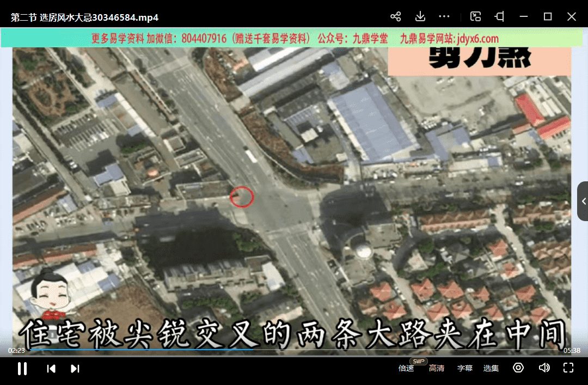Expand the right side panel arrow
Viewport: 588px width, 385px height.
pyautogui.click(x=583, y=201)
